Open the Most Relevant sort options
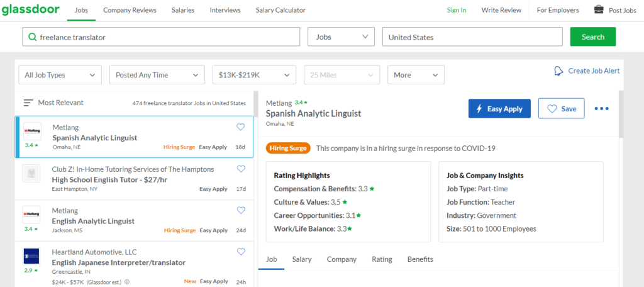Screen dimensions: 644x287 pos(53,103)
